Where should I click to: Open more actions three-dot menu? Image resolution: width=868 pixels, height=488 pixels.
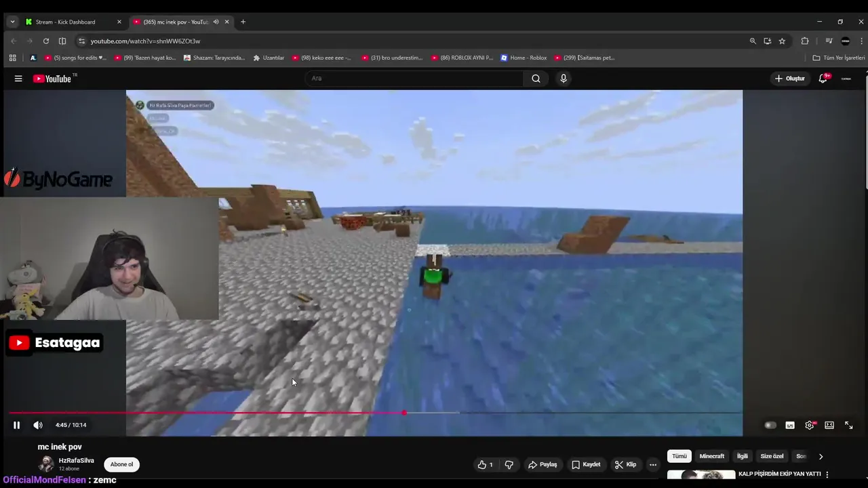653,464
